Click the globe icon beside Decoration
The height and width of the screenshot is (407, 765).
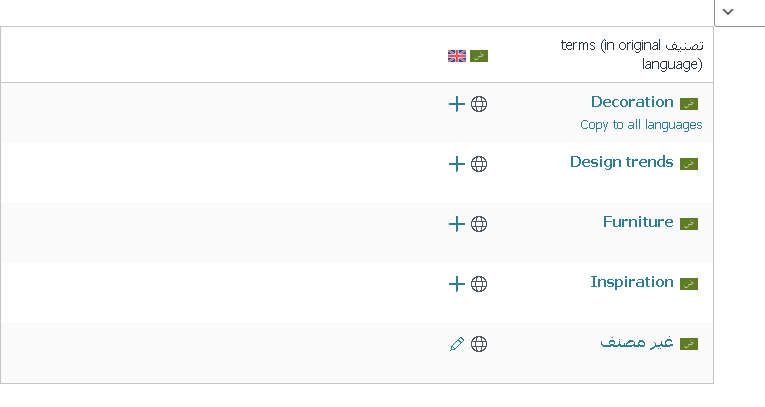click(479, 104)
